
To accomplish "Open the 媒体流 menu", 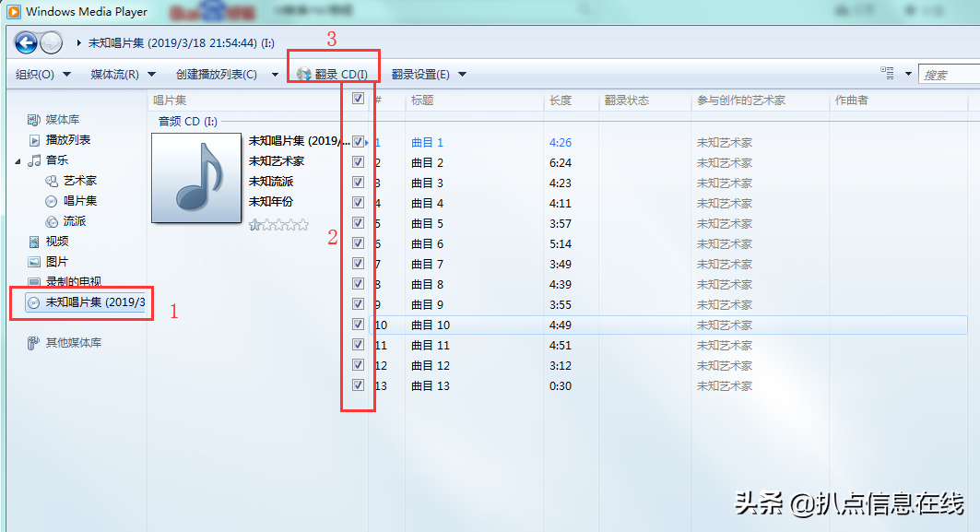I will [116, 75].
